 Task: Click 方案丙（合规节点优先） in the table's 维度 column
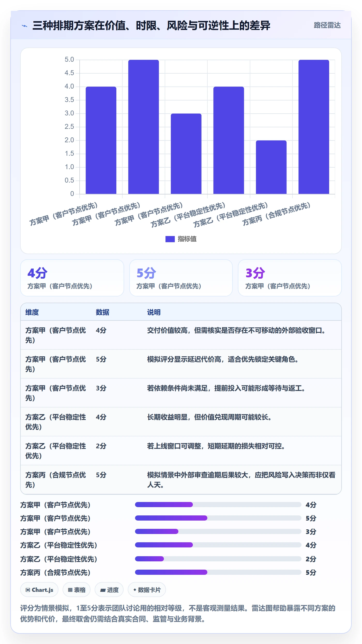[x=56, y=480]
